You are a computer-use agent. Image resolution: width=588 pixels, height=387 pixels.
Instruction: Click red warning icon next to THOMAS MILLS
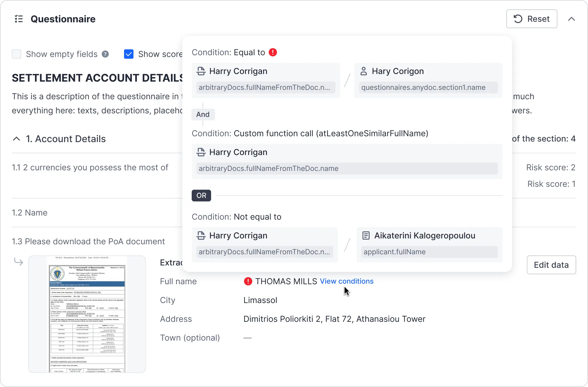pos(248,281)
